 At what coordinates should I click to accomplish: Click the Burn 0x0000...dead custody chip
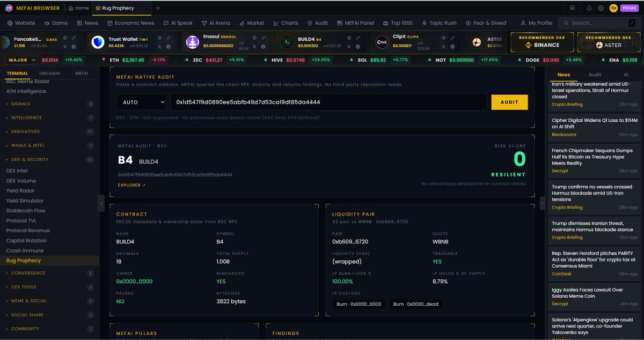(x=416, y=304)
